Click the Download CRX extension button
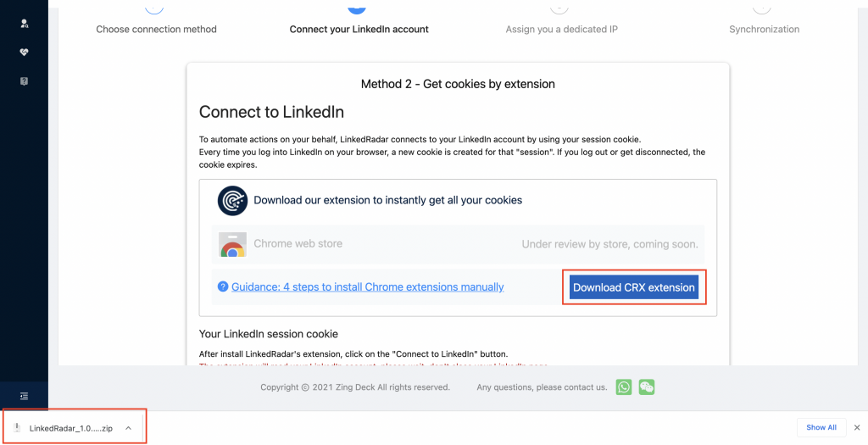Image resolution: width=868 pixels, height=445 pixels. tap(634, 287)
